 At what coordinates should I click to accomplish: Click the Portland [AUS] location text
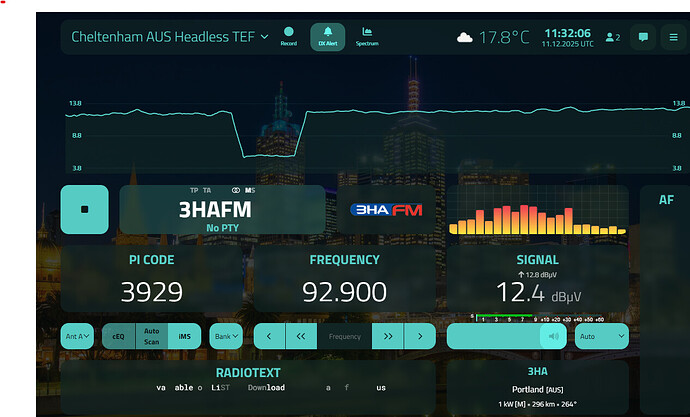[537, 390]
